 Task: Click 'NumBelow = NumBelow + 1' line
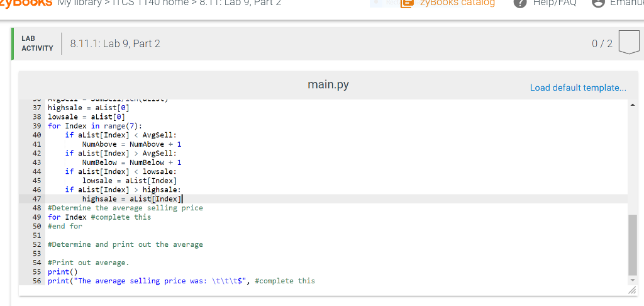click(132, 162)
